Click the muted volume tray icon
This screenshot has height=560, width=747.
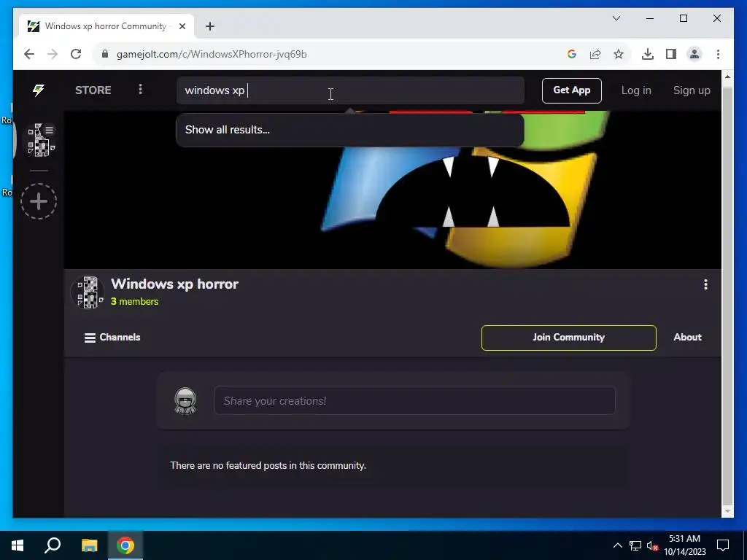pos(652,545)
